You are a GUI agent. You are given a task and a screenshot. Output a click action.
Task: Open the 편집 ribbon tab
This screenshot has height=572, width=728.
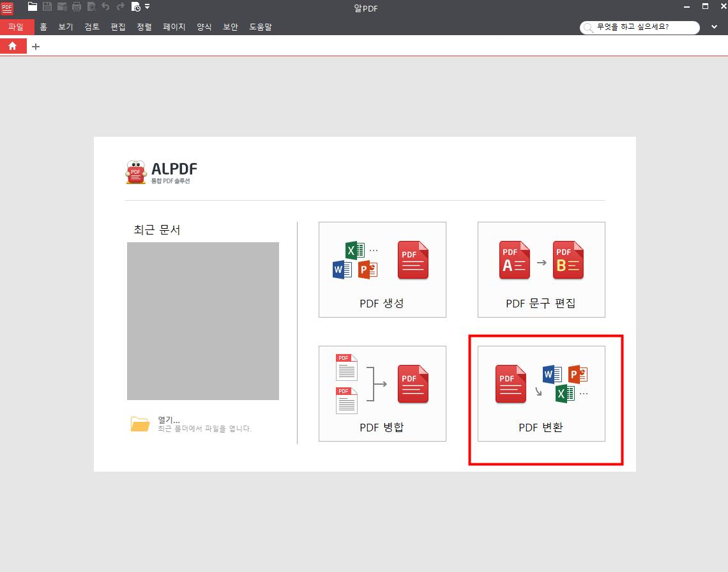point(118,27)
